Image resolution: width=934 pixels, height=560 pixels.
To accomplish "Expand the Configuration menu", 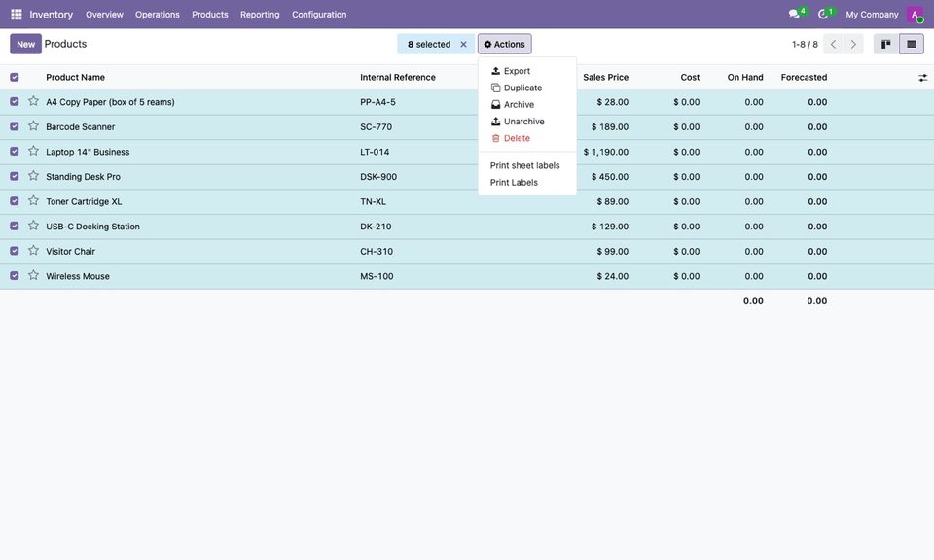I will coord(319,15).
